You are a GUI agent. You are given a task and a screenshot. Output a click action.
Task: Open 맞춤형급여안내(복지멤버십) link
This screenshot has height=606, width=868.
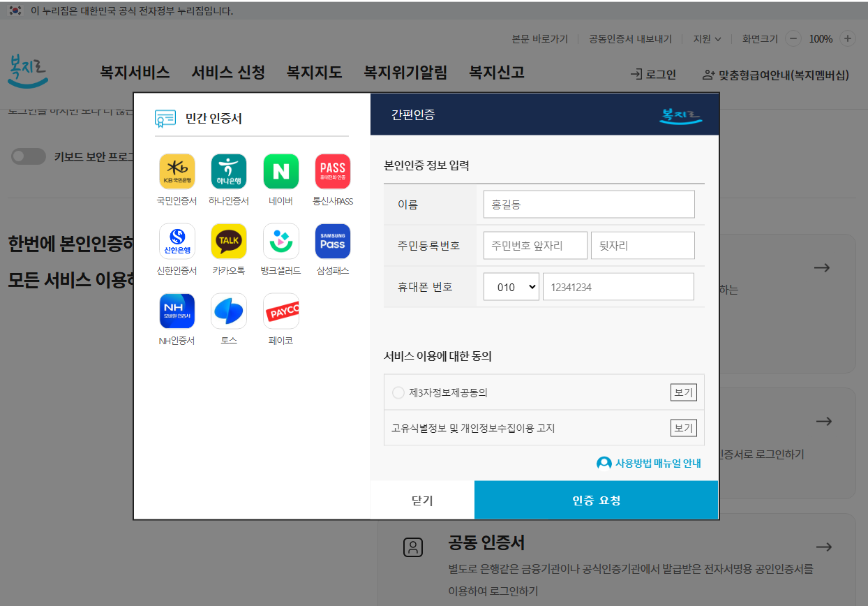776,75
